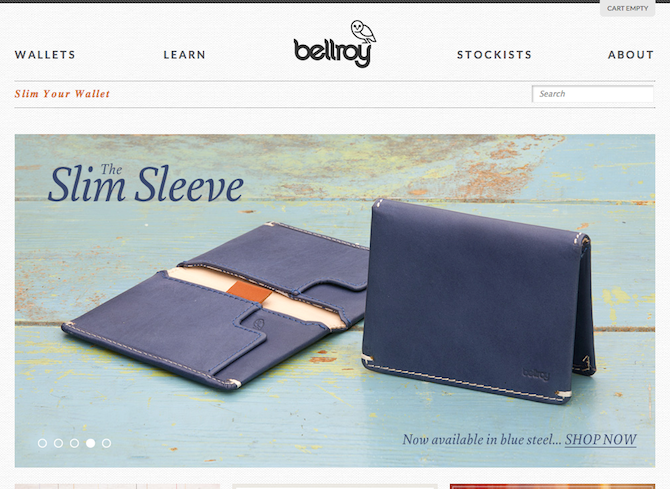The image size is (670, 489).
Task: Select the second carousel slide dot
Action: click(59, 443)
